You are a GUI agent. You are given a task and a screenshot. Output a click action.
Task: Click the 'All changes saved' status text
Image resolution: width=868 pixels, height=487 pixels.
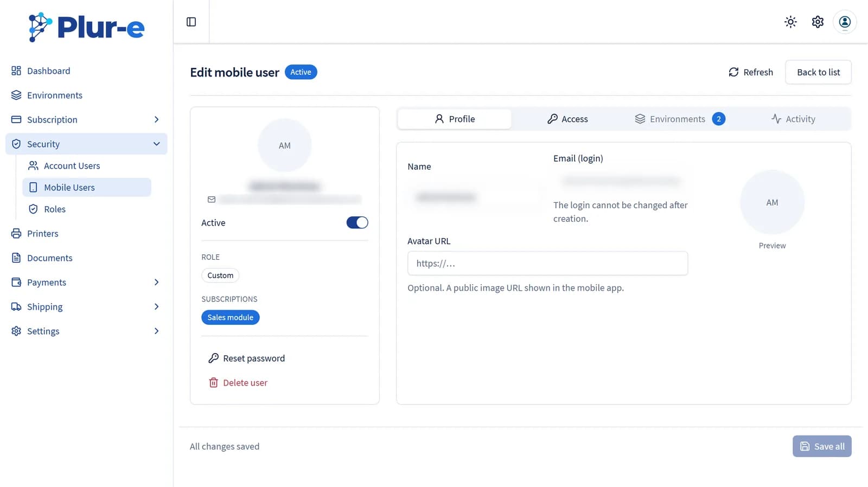[x=225, y=446]
